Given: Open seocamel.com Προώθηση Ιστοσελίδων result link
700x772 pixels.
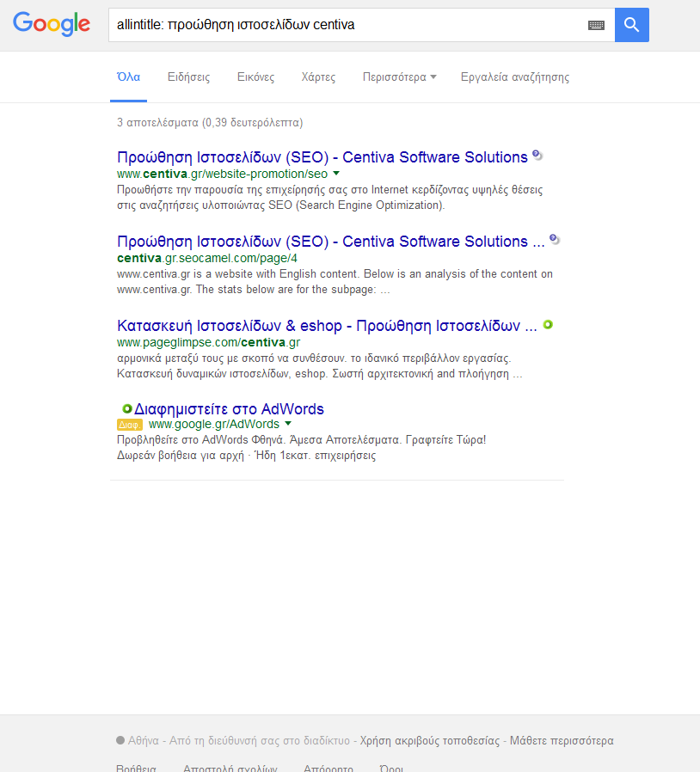Looking at the screenshot, I should [330, 242].
